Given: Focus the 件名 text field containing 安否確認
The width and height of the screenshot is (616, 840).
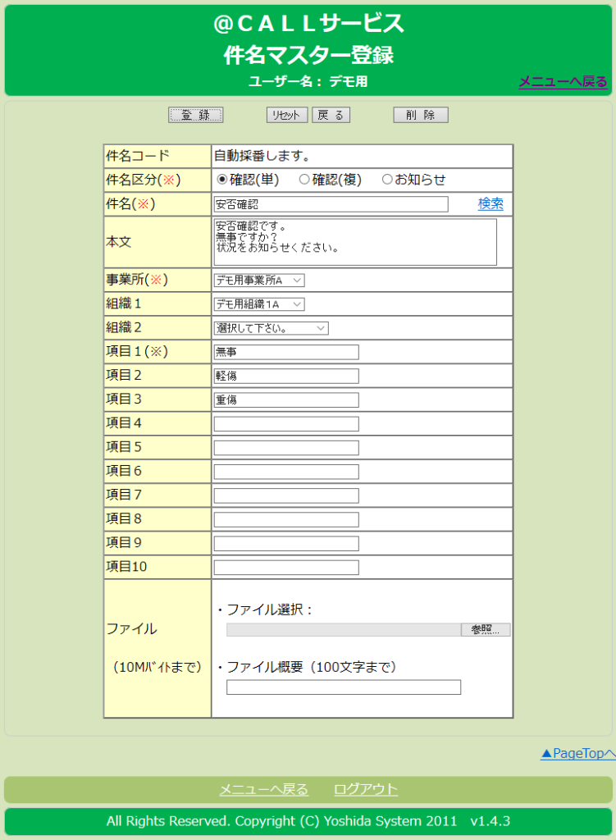Looking at the screenshot, I should coord(331,204).
